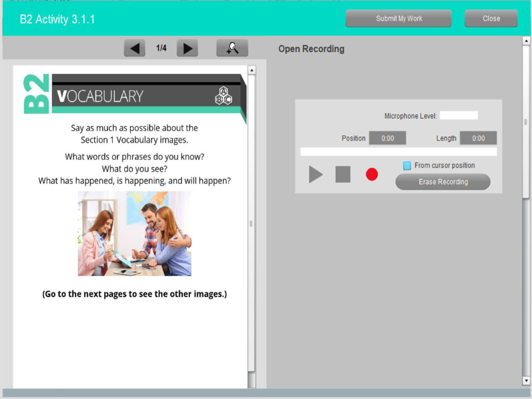Click the ABC vocabulary hexagon icon
The height and width of the screenshot is (399, 532).
[x=223, y=96]
